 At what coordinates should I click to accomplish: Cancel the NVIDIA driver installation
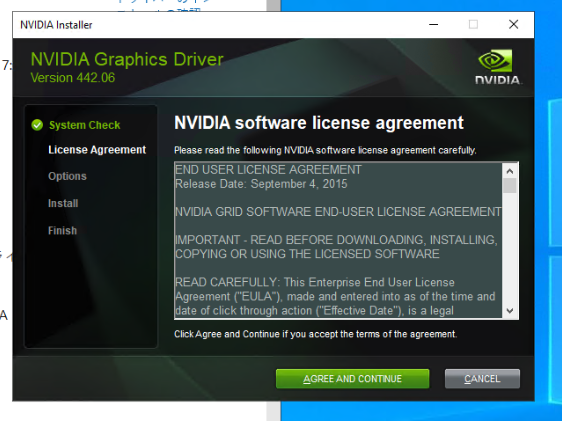482,379
